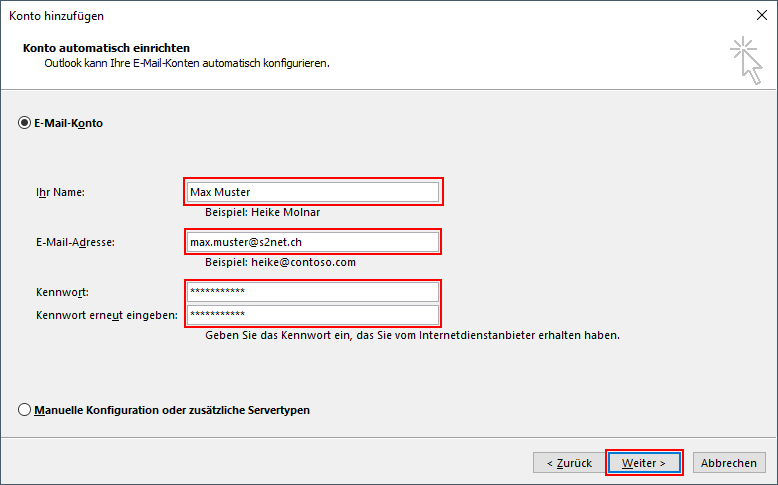The image size is (778, 485).
Task: Click the "Ihr Name:" label
Action: click(59, 192)
